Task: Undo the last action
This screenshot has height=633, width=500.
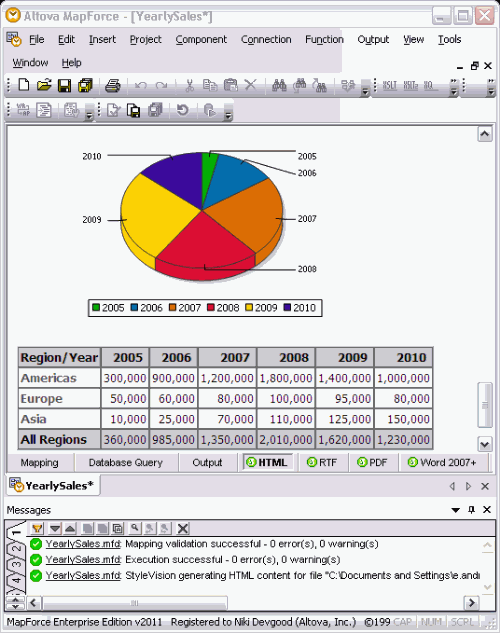Action: click(140, 86)
